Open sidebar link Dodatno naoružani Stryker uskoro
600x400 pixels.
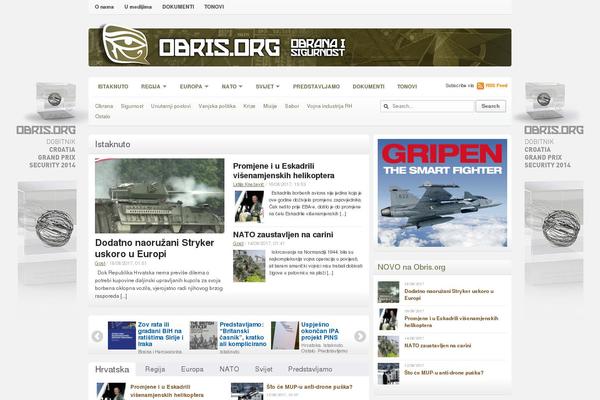click(x=449, y=294)
